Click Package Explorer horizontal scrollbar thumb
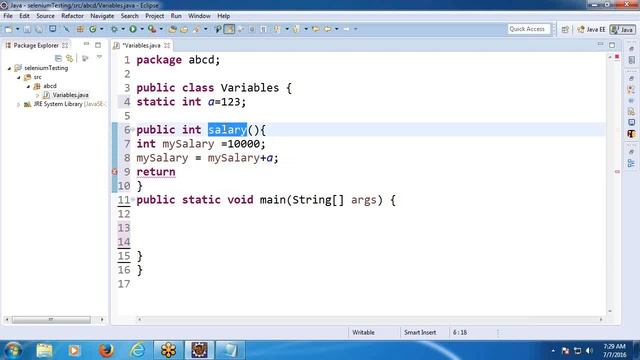Viewport: 640px width, 360px height. 51,320
